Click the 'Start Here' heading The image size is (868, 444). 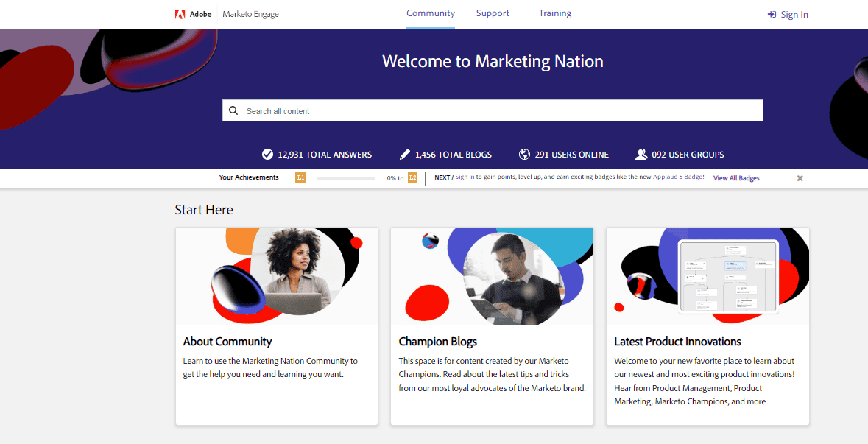(x=204, y=210)
